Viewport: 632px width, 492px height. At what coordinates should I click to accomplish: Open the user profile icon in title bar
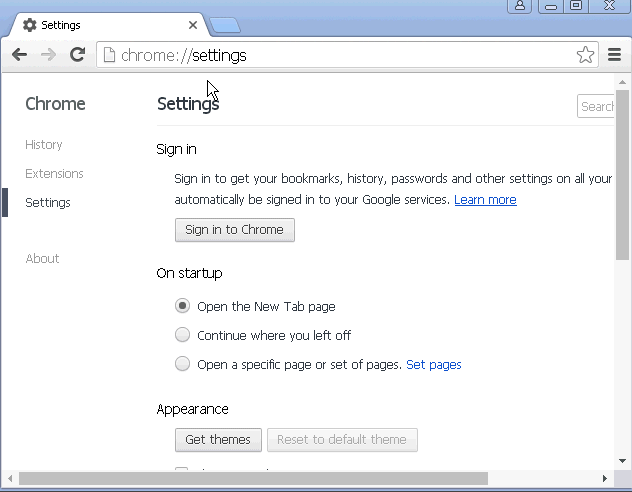[x=520, y=6]
